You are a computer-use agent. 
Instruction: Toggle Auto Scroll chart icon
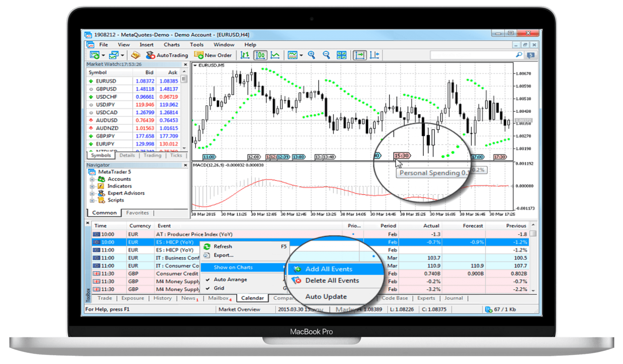point(359,55)
